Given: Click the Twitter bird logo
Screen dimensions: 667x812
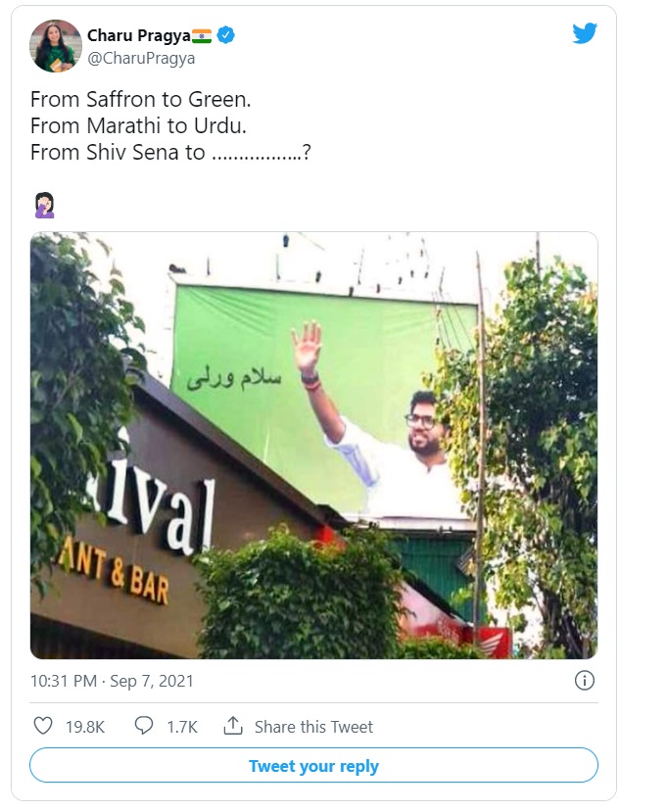Looking at the screenshot, I should click(585, 32).
